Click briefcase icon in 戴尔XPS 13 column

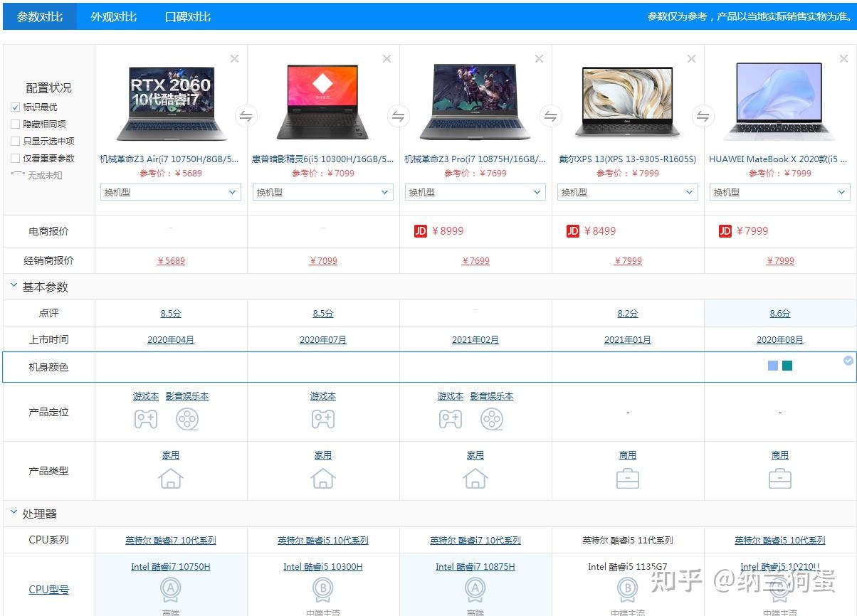click(x=628, y=479)
